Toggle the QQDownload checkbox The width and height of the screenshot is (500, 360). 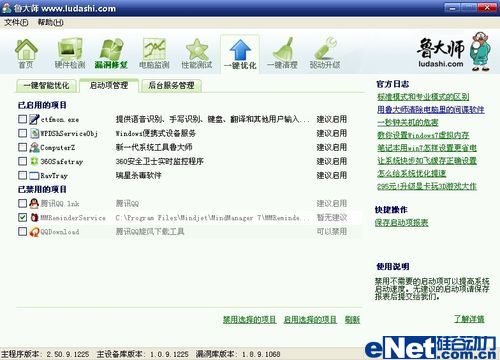pyautogui.click(x=22, y=231)
